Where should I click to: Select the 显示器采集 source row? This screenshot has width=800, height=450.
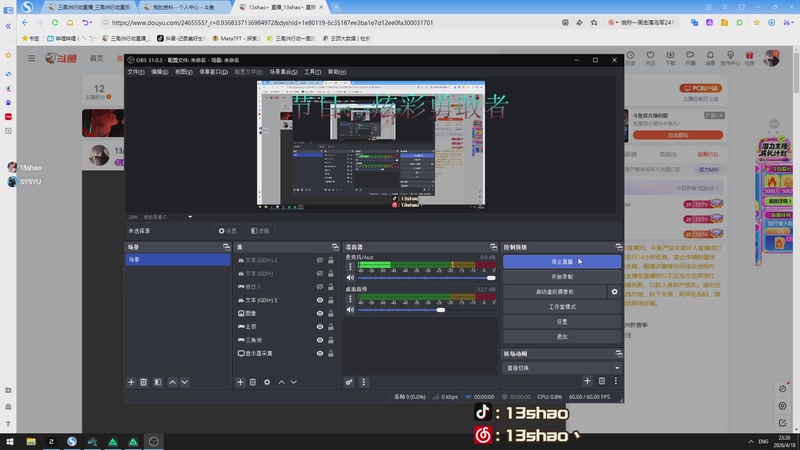coord(286,353)
